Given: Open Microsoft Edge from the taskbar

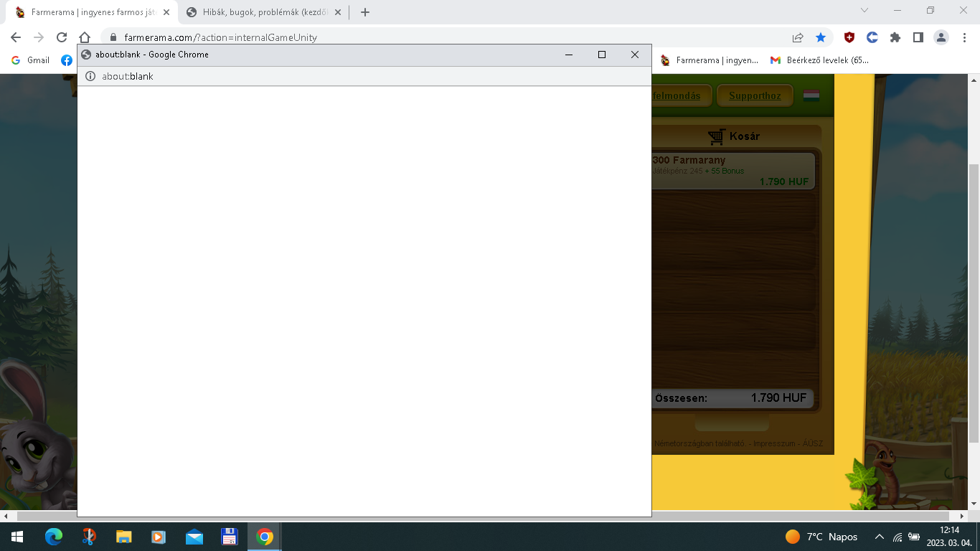Looking at the screenshot, I should pos(54,537).
